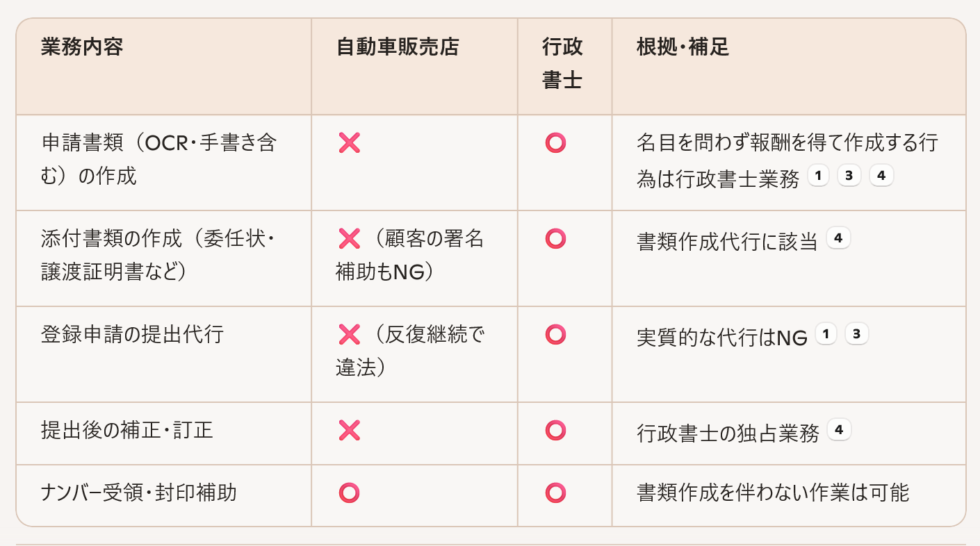Open citation 3 in 申請書類の作成 row
This screenshot has width=980, height=546.
click(849, 176)
